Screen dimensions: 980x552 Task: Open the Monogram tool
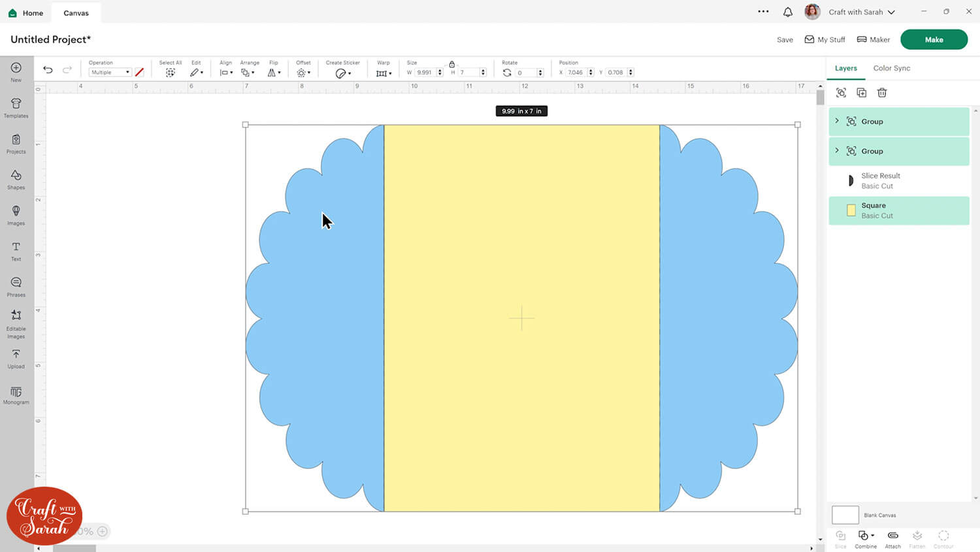click(x=16, y=394)
